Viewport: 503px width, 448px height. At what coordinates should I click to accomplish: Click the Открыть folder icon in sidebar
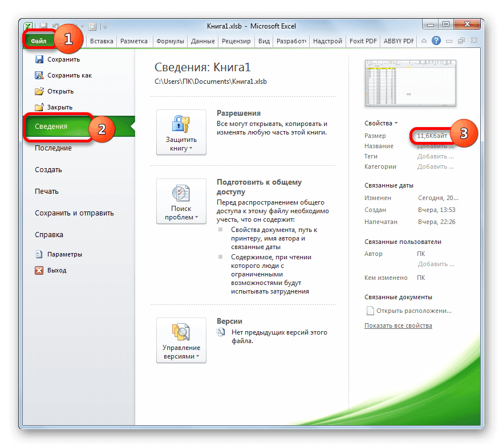click(40, 91)
